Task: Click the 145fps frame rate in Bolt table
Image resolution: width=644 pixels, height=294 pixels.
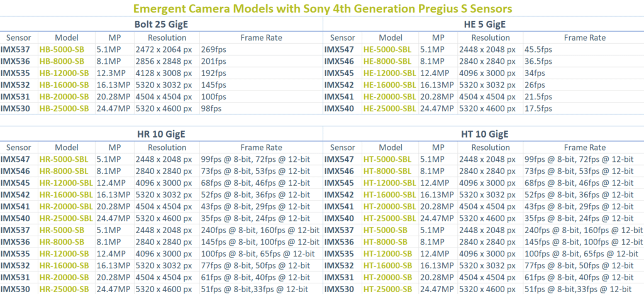Action: coord(214,85)
